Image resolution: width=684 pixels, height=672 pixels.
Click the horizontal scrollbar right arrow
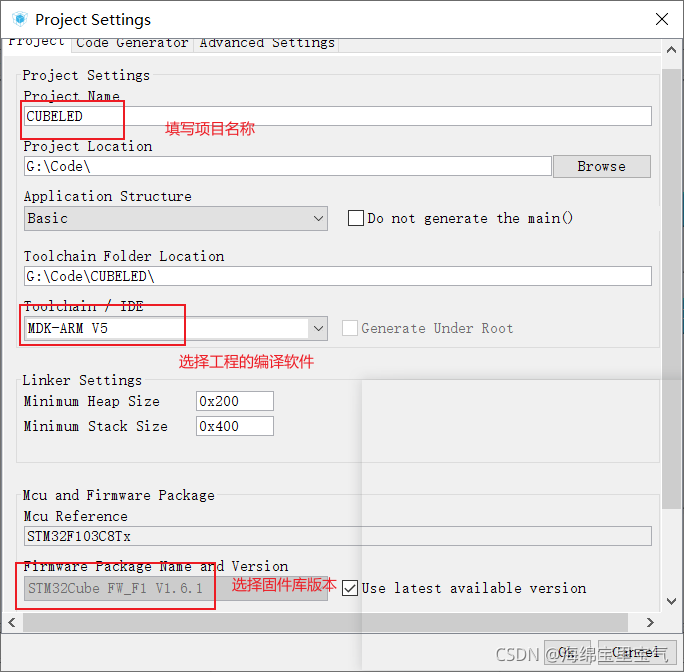click(650, 622)
